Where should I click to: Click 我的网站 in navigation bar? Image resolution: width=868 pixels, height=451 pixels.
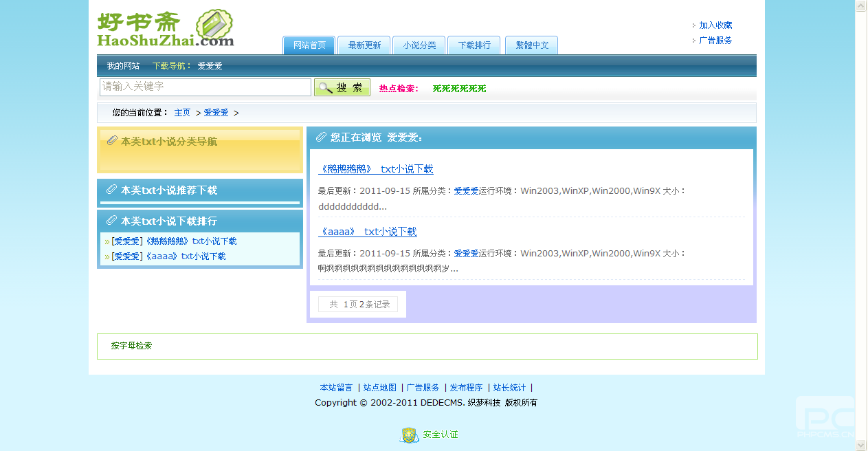point(123,66)
